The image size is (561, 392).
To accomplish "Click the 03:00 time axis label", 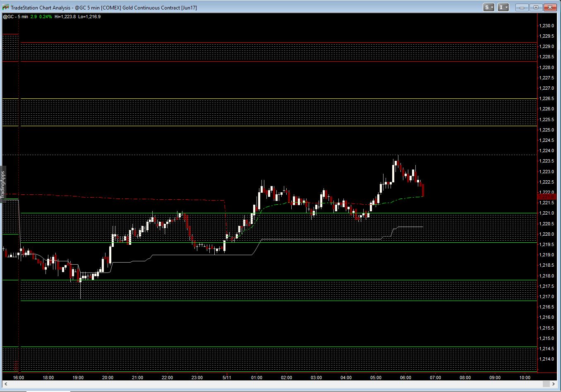I will (x=316, y=378).
